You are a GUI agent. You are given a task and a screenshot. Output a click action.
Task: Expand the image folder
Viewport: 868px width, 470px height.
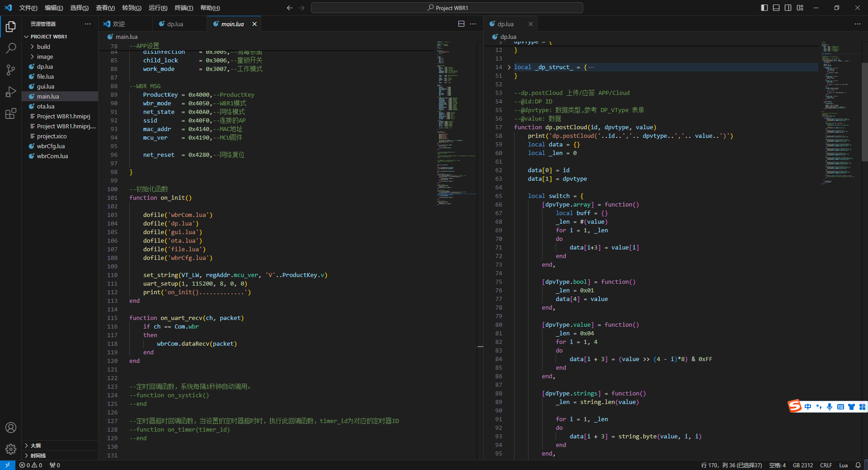[x=60, y=56]
